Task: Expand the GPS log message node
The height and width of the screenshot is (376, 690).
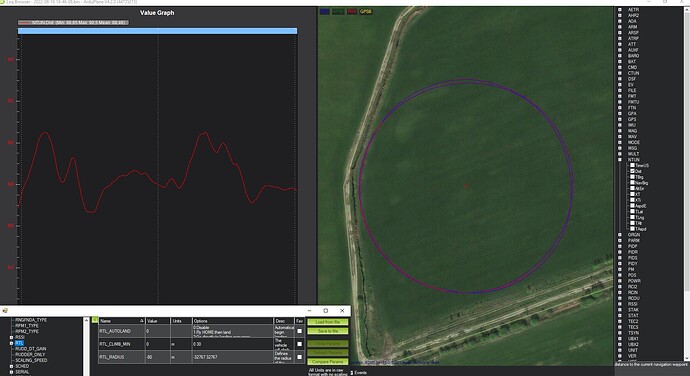Action: 620,119
